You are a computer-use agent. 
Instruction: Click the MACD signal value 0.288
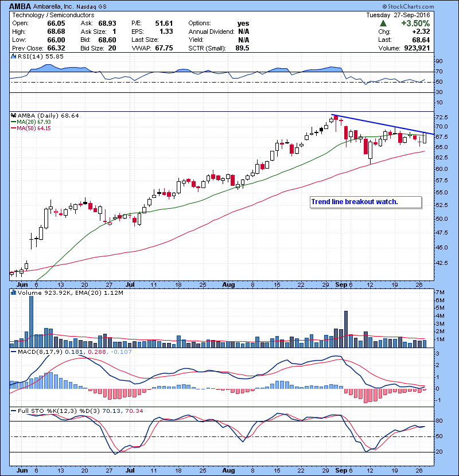(x=97, y=352)
